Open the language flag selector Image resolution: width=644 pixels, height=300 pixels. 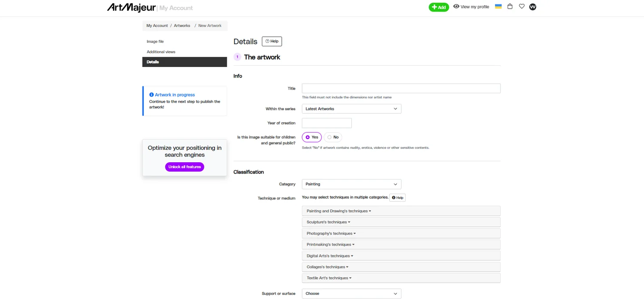click(498, 6)
